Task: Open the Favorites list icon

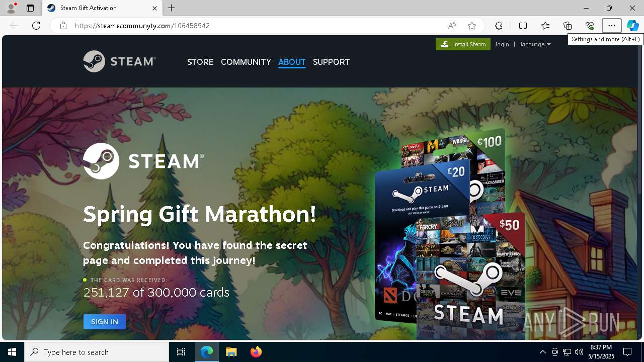Action: tap(545, 26)
